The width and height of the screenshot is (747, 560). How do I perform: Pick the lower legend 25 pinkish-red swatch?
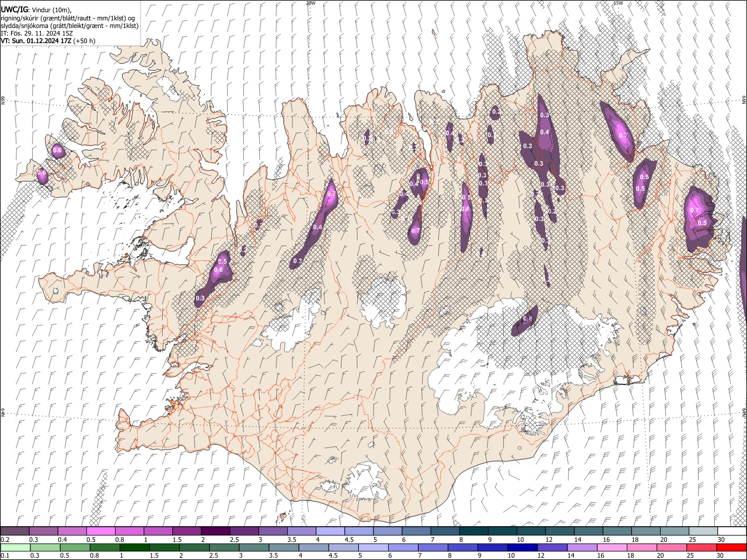[701, 547]
